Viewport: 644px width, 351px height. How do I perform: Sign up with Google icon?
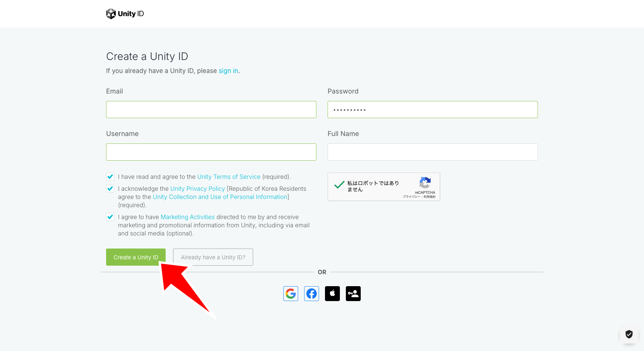[x=291, y=294]
